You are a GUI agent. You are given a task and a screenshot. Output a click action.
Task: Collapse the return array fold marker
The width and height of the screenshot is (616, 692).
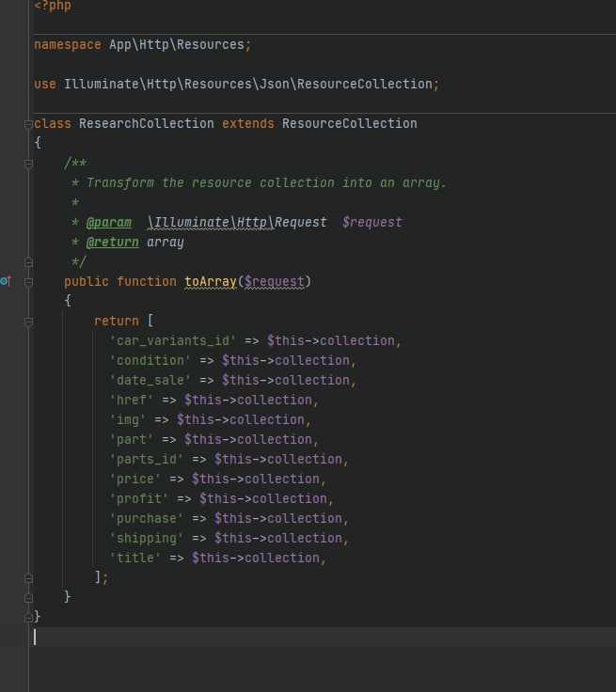click(x=28, y=322)
